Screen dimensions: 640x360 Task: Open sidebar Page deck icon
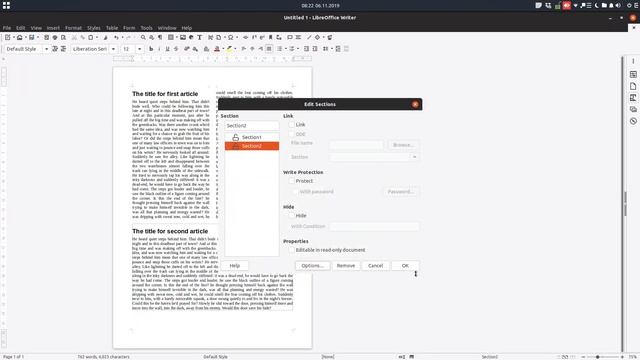(633, 86)
